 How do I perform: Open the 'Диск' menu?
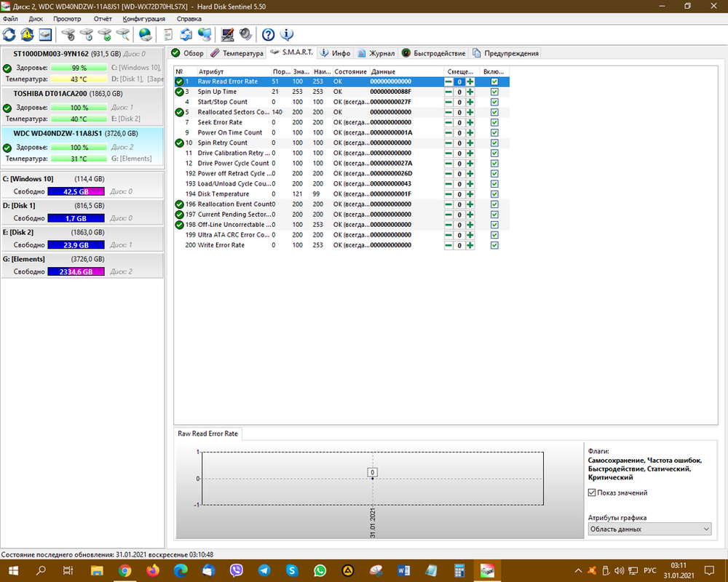pos(36,19)
